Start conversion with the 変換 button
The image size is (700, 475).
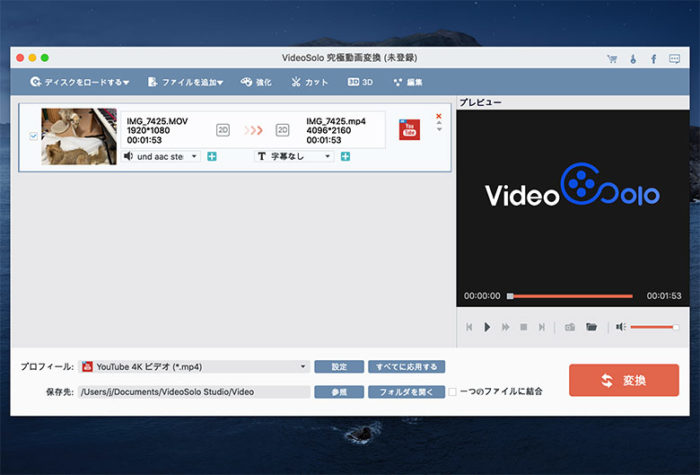pyautogui.click(x=624, y=380)
